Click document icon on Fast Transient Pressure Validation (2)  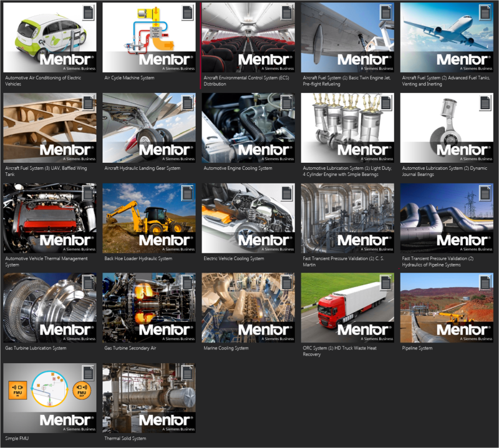tap(485, 193)
